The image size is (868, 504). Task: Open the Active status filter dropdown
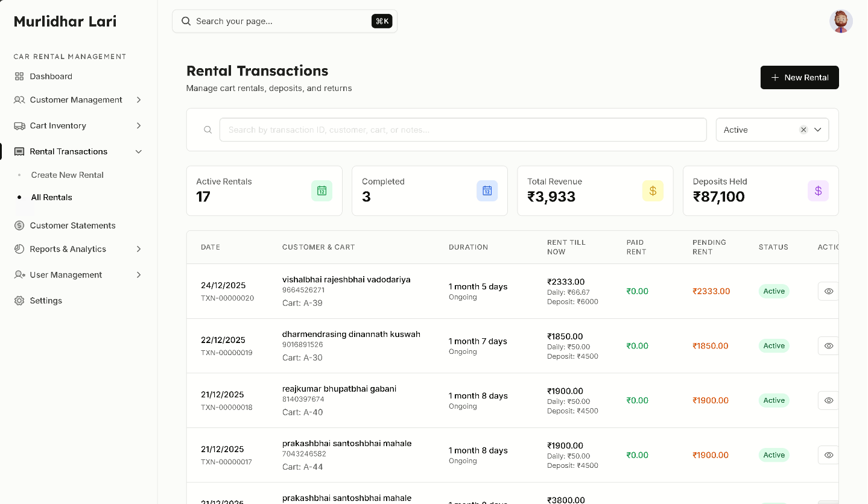click(818, 130)
